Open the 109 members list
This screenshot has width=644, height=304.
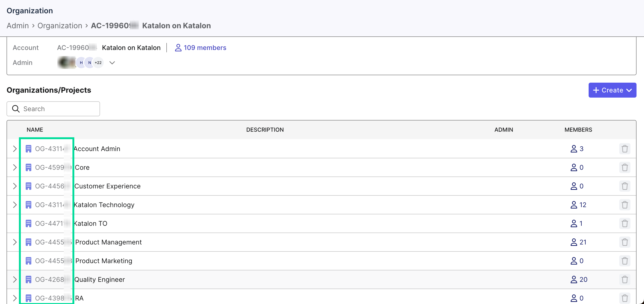[x=205, y=47]
